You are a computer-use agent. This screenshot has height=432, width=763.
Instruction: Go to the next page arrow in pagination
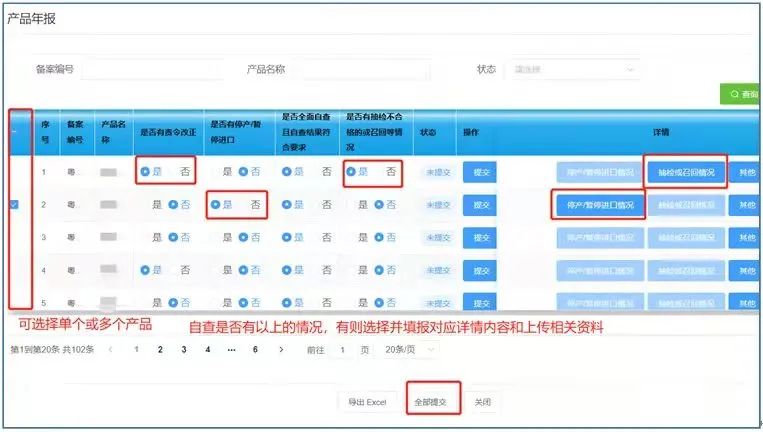pos(282,350)
